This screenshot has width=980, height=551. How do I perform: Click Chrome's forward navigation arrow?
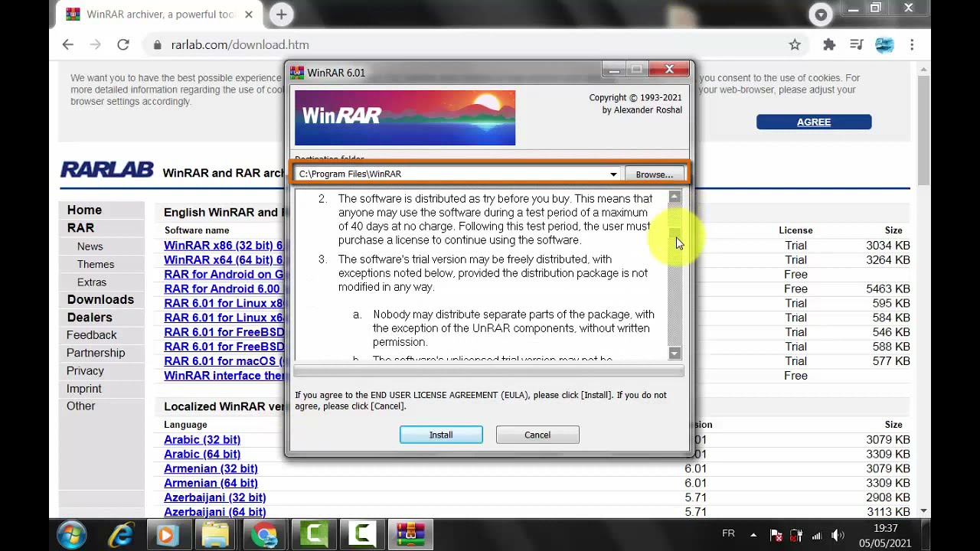pos(96,45)
